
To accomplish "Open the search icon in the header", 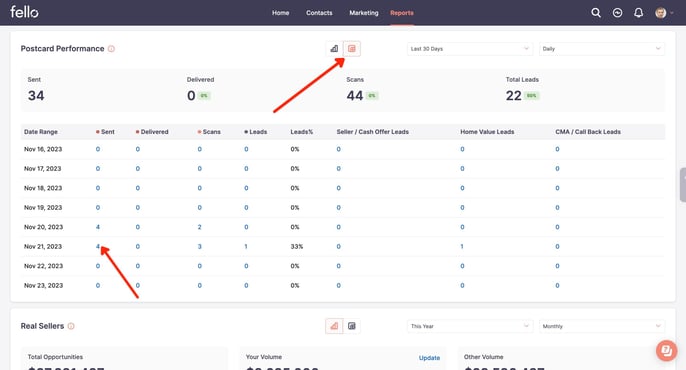I will tap(596, 13).
